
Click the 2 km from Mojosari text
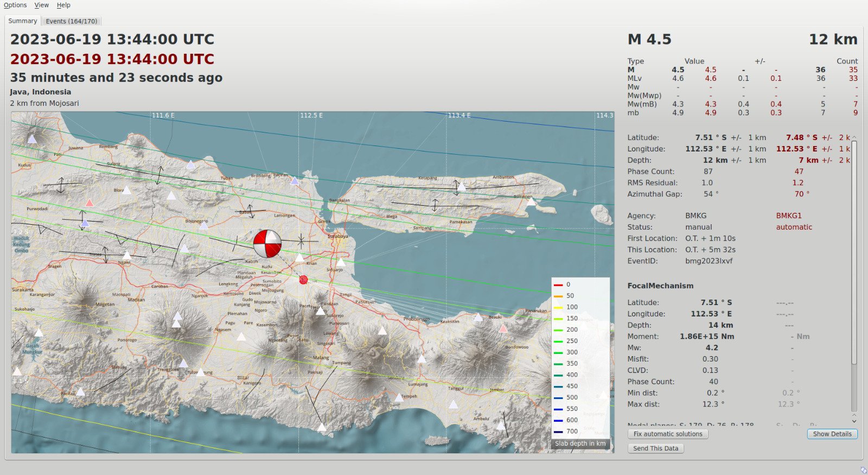(x=44, y=103)
